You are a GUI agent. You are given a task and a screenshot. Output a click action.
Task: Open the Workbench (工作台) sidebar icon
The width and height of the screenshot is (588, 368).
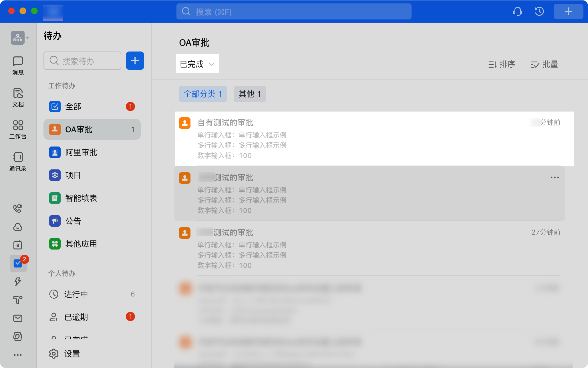click(18, 129)
